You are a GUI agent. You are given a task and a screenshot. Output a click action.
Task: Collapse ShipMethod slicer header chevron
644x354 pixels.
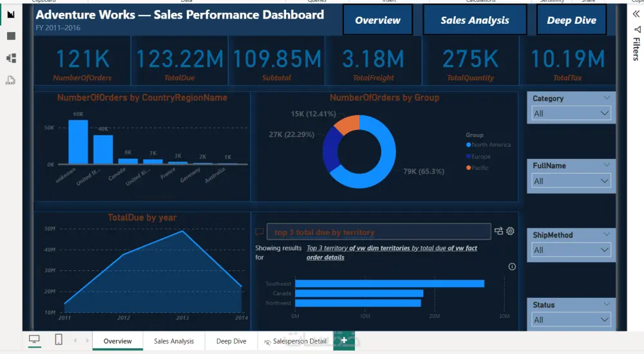click(607, 234)
